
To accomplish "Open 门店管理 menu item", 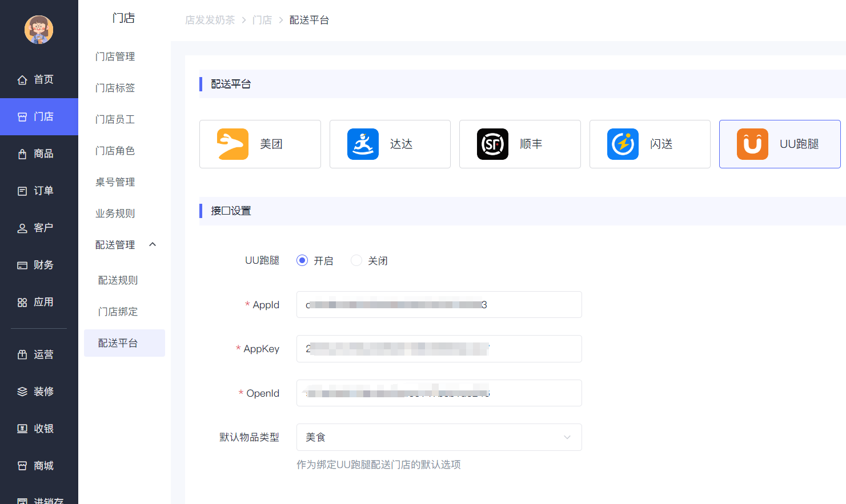I will (115, 57).
